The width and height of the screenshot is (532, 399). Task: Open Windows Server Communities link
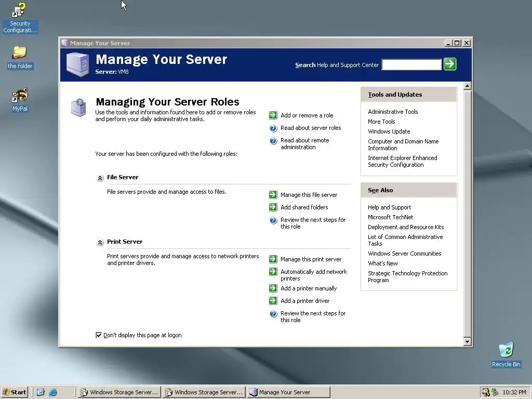[x=404, y=254]
